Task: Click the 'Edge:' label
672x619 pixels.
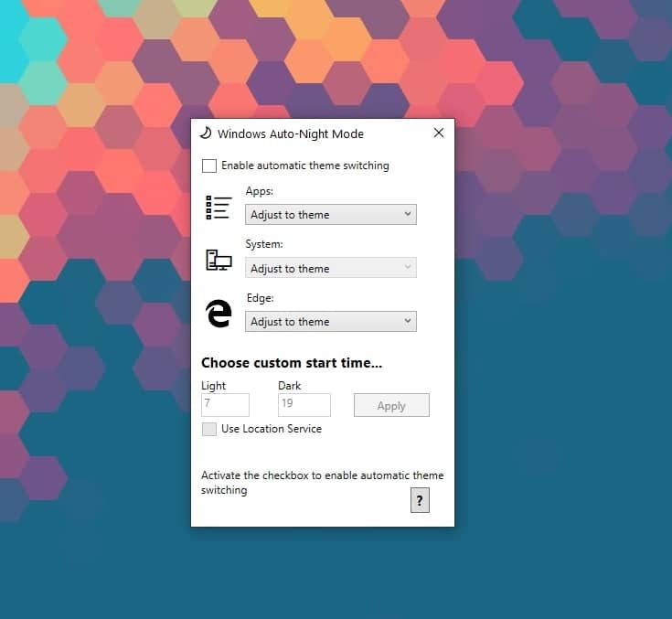Action: tap(261, 298)
